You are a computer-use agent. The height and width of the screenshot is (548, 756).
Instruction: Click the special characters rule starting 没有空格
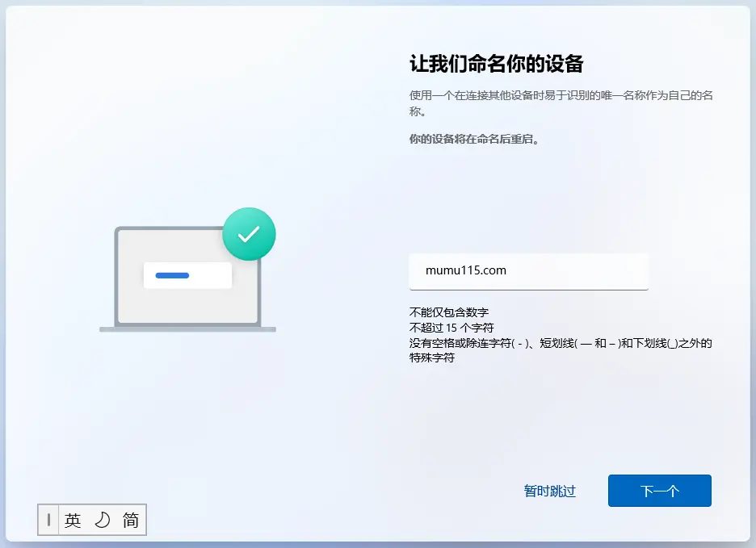click(561, 343)
